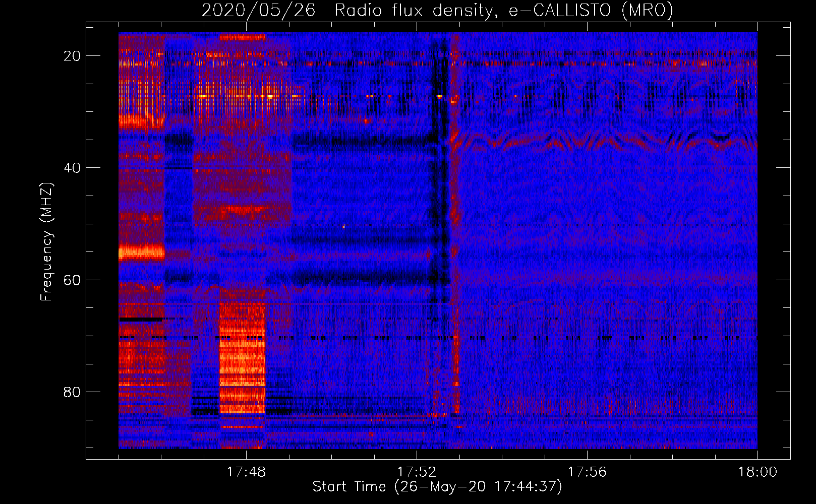Click the 60 MHz frequency tick label

[73, 280]
